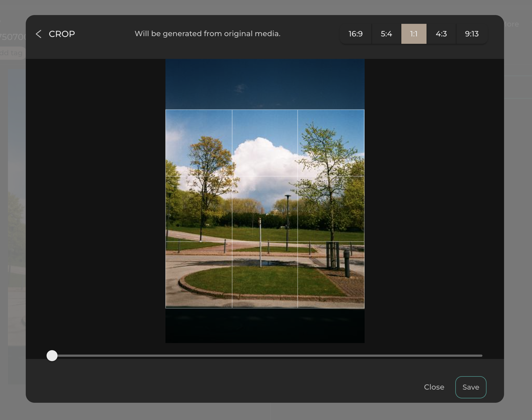Switch crop ratio to 5:4
Viewport: 532px width, 420px height.
[x=386, y=34]
